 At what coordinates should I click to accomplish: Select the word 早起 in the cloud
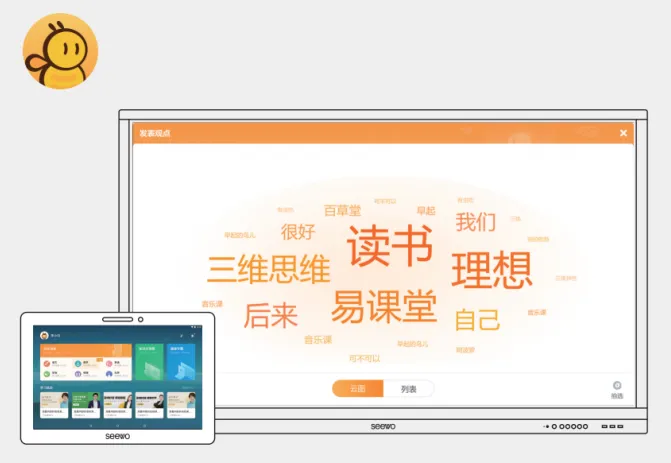coord(426,211)
